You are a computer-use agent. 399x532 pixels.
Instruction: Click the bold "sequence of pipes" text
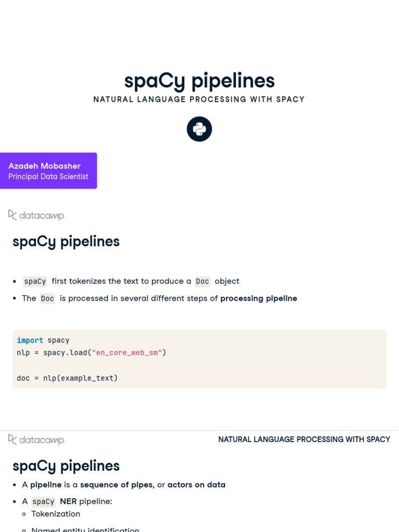tap(117, 485)
